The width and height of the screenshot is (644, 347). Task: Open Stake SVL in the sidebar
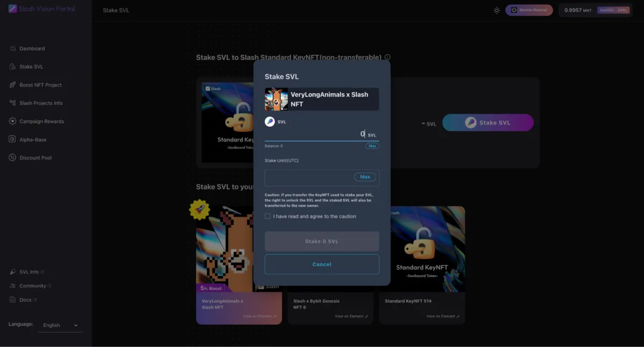pos(31,67)
